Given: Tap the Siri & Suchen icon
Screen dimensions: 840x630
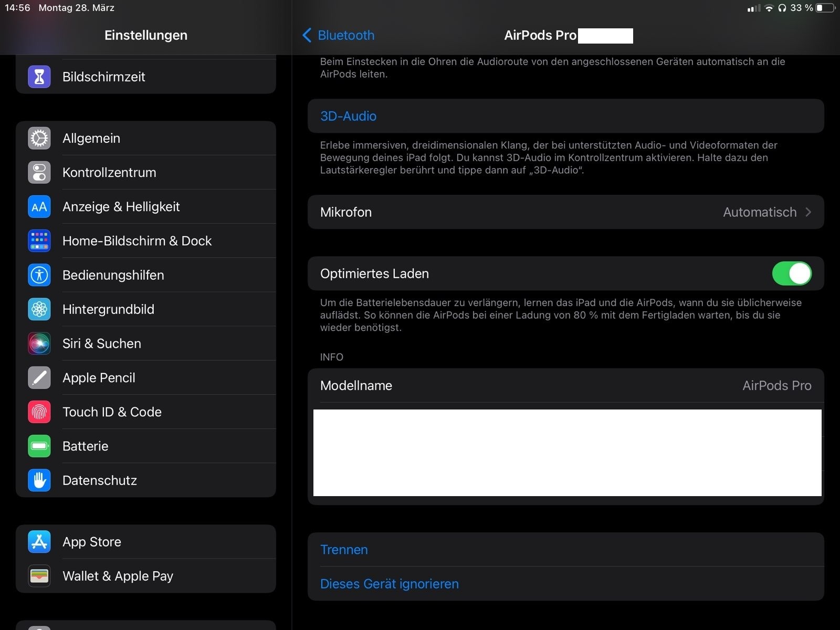Looking at the screenshot, I should [x=39, y=343].
